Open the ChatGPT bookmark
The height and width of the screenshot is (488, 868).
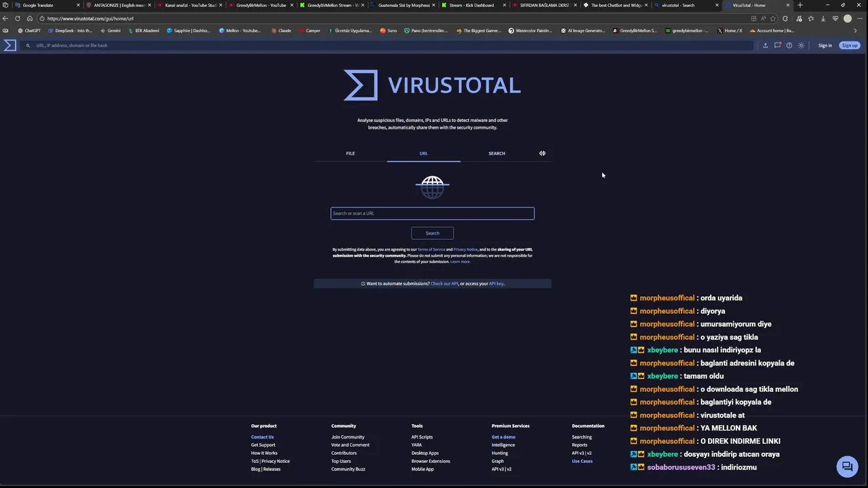point(29,30)
